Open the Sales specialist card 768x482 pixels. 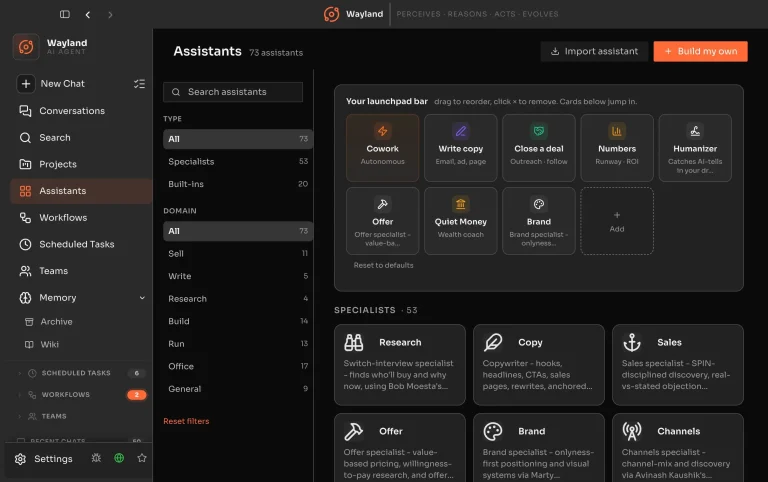click(678, 365)
